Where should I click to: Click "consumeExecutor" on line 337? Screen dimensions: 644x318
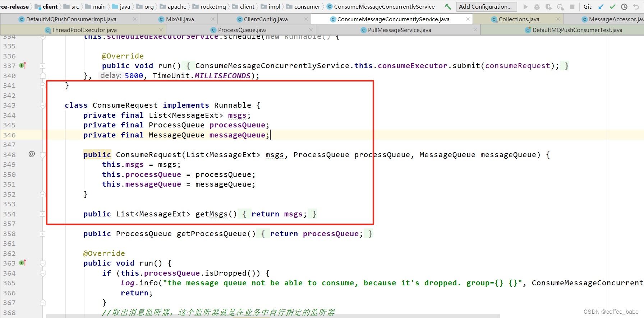click(413, 66)
